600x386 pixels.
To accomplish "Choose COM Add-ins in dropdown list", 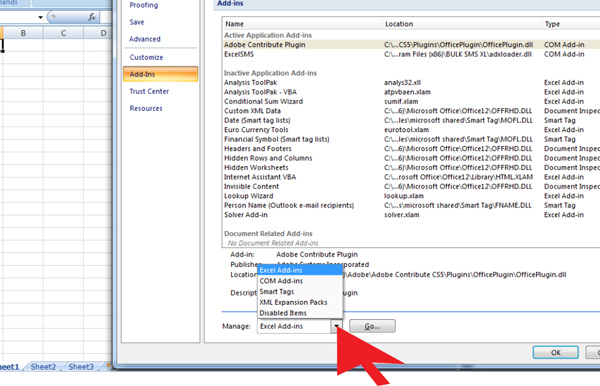I will click(300, 281).
